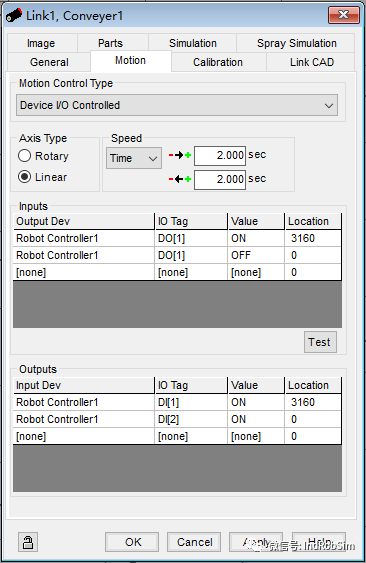The height and width of the screenshot is (563, 366).
Task: Click the OFF value in Inputs table
Action: coord(256,255)
